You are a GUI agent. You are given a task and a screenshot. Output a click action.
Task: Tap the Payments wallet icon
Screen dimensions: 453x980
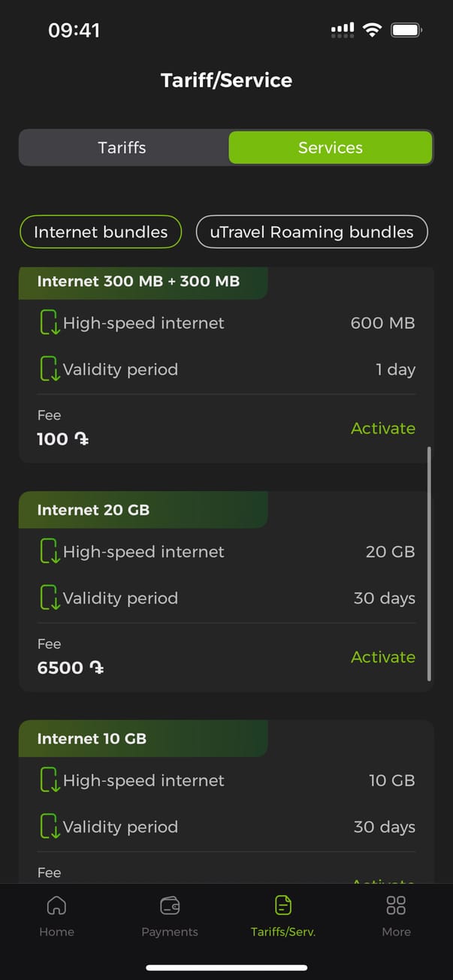(170, 906)
